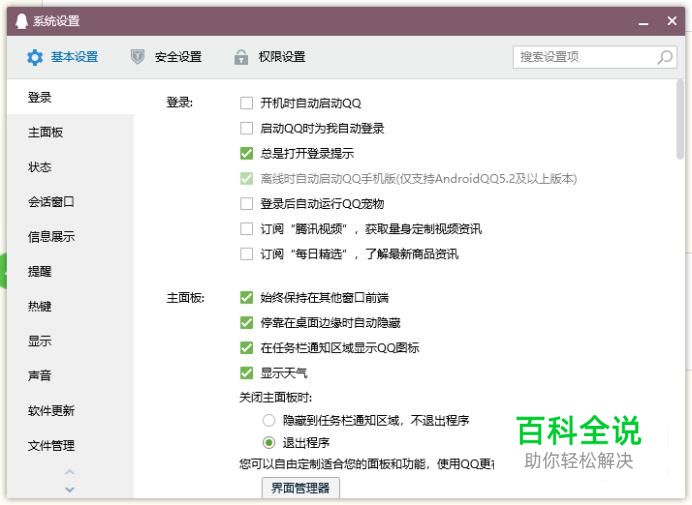Select 文件管理 in the sidebar
This screenshot has width=692, height=505.
point(70,445)
